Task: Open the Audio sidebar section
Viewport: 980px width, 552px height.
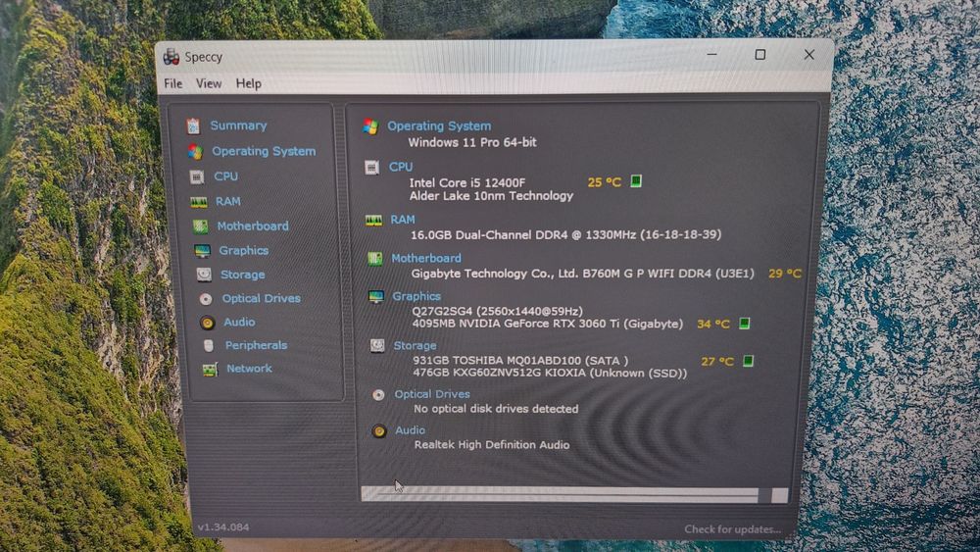Action: tap(239, 322)
